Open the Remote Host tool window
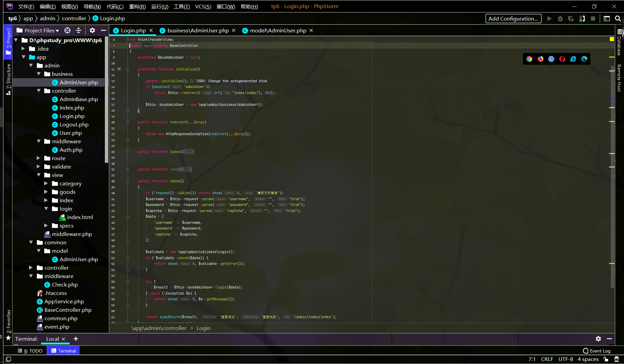Image resolution: width=624 pixels, height=364 pixels. [620, 78]
